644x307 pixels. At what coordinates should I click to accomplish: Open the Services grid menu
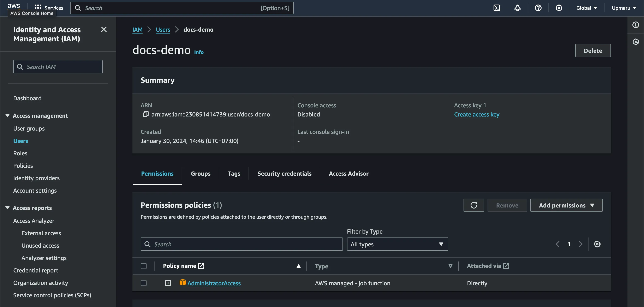click(49, 8)
